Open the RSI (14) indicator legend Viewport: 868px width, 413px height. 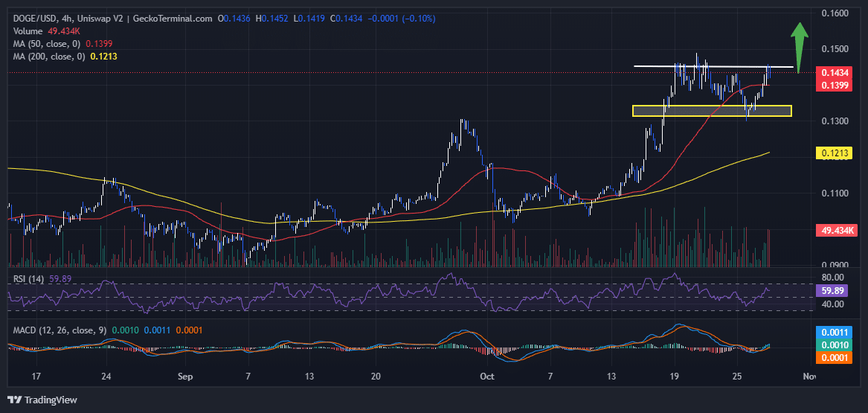tap(42, 278)
